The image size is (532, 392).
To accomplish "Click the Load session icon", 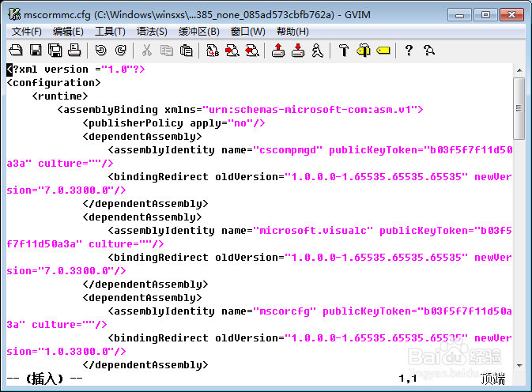I will [x=278, y=51].
